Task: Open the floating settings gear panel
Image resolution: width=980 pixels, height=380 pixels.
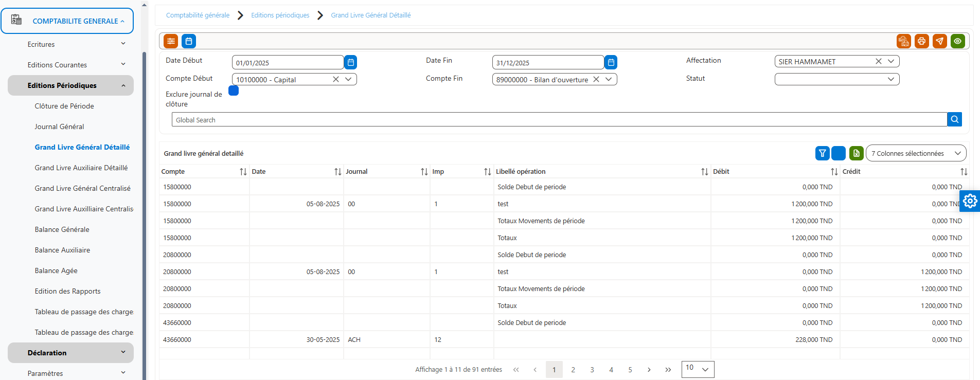Action: coord(970,201)
